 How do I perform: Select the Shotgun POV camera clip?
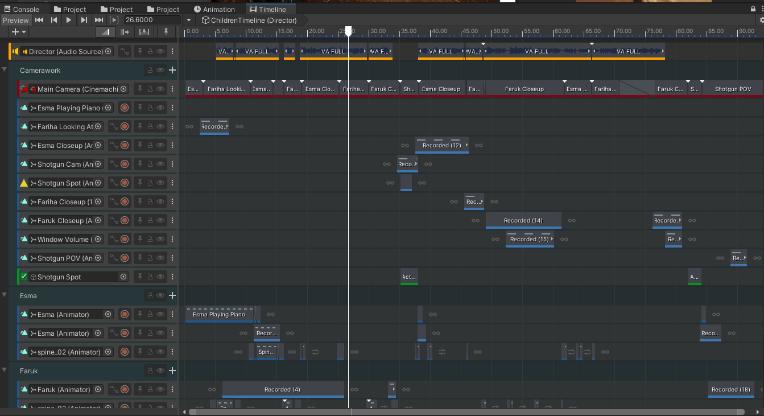(732, 89)
